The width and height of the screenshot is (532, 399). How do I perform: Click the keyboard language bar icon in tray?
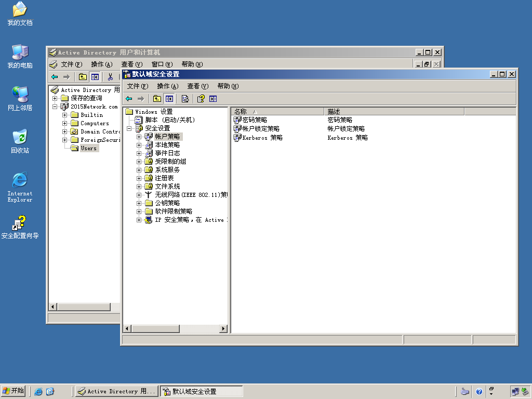[465, 392]
